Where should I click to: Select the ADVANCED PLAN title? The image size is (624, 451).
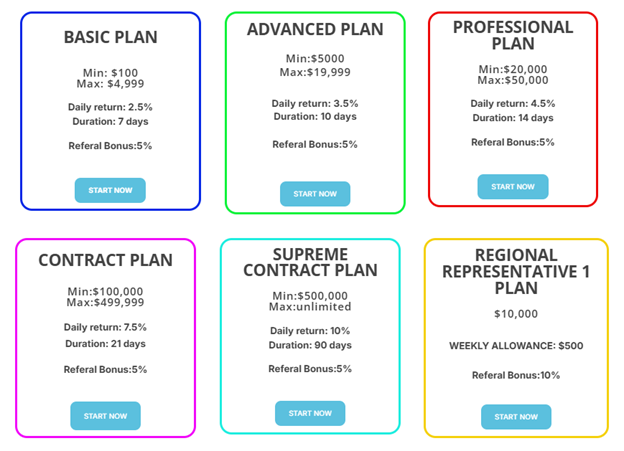coord(315,30)
